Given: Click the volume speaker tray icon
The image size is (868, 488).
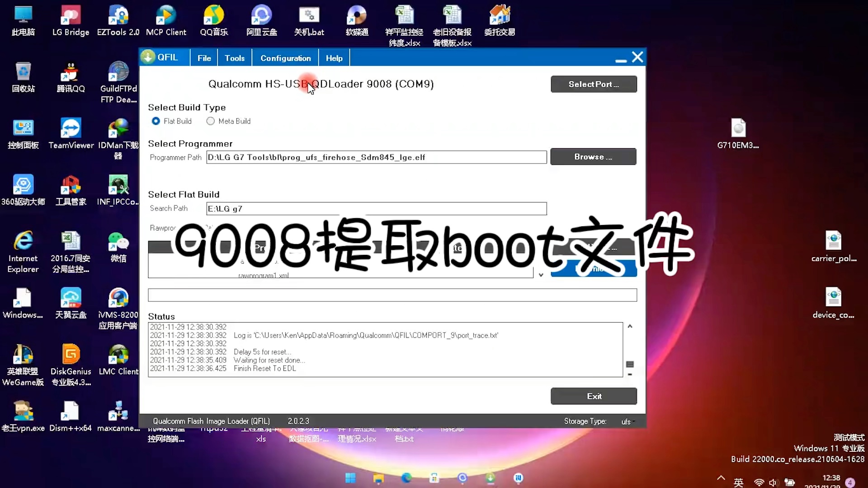Looking at the screenshot, I should pyautogui.click(x=773, y=483).
